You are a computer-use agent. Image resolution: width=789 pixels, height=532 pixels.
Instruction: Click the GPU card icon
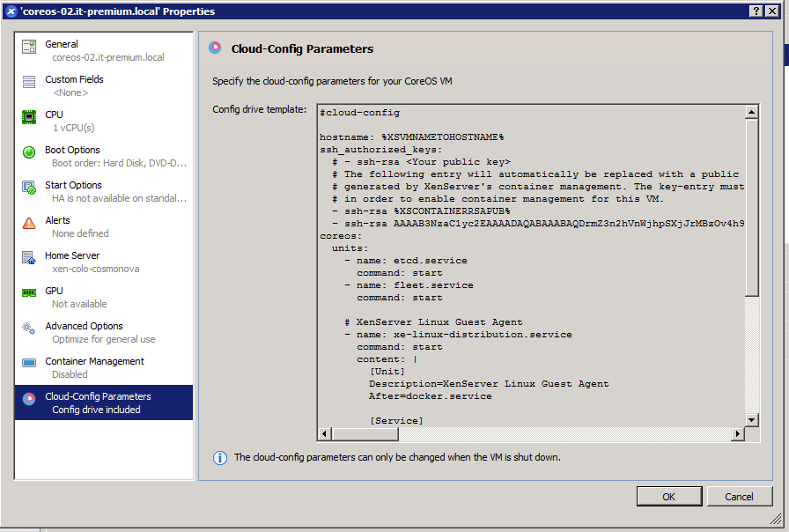pyautogui.click(x=29, y=293)
